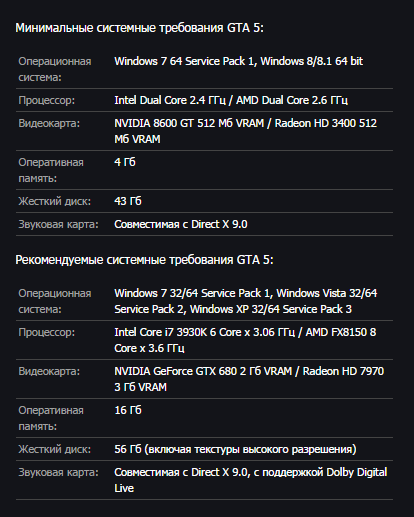The height and width of the screenshot is (517, 414).
Task: Click the minimum system requirements GTA 5 heading
Action: 139,28
